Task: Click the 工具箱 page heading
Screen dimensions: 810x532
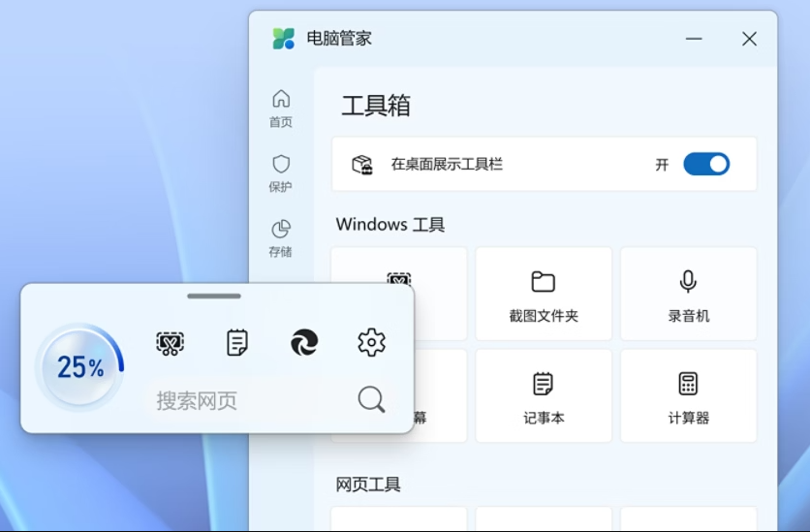Action: [376, 106]
